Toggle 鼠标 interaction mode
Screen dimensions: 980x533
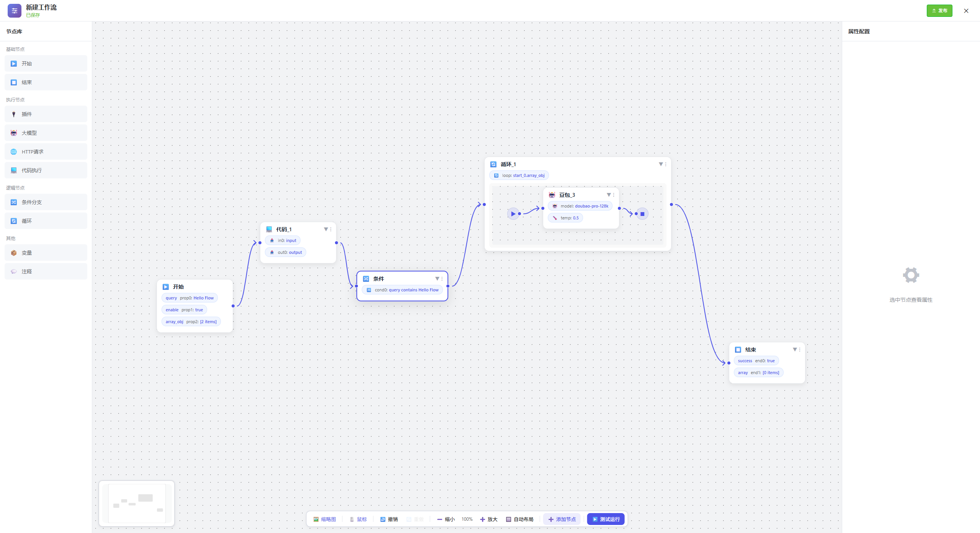pyautogui.click(x=358, y=519)
